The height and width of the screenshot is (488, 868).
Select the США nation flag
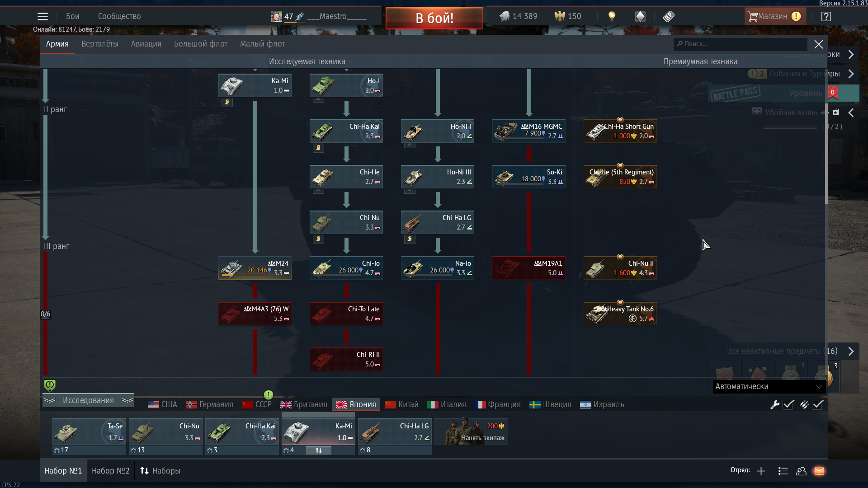click(162, 404)
